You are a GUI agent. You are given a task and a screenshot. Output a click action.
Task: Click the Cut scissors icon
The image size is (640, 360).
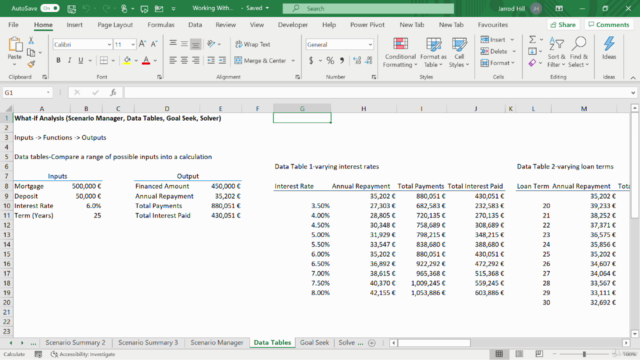click(31, 40)
